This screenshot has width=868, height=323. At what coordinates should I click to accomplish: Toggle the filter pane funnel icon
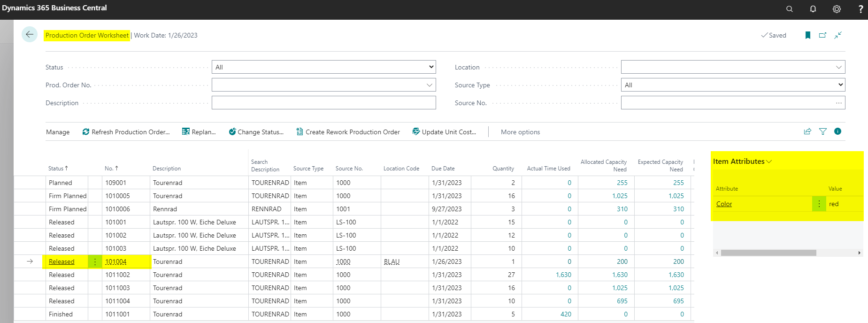823,131
